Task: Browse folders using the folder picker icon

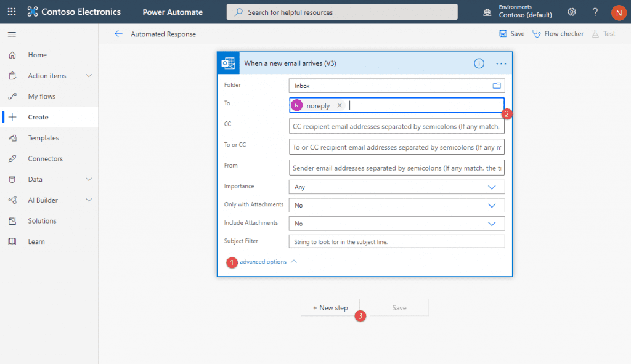Action: coord(496,85)
